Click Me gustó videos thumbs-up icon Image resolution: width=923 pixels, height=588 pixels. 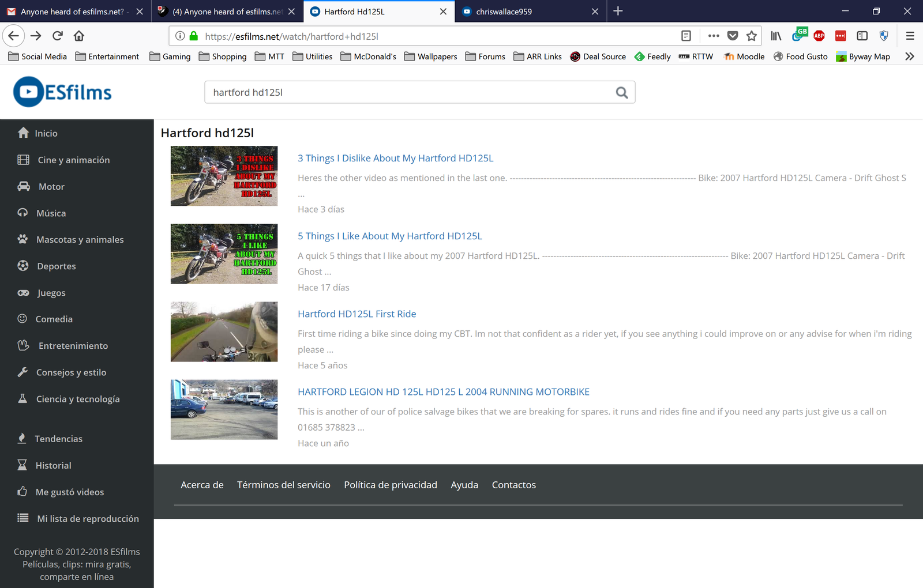[x=22, y=491]
